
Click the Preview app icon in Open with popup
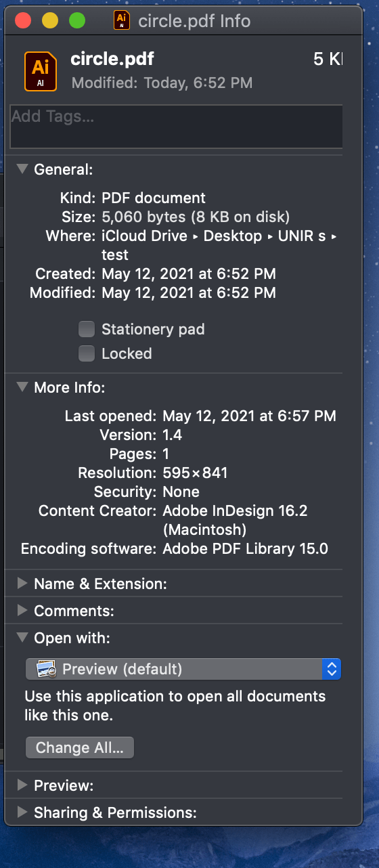coord(46,670)
